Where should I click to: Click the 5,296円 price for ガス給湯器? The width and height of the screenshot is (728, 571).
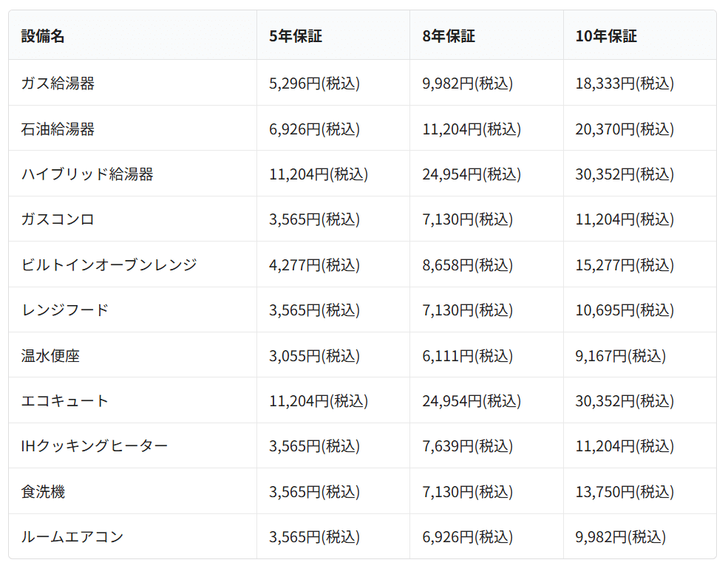[314, 83]
